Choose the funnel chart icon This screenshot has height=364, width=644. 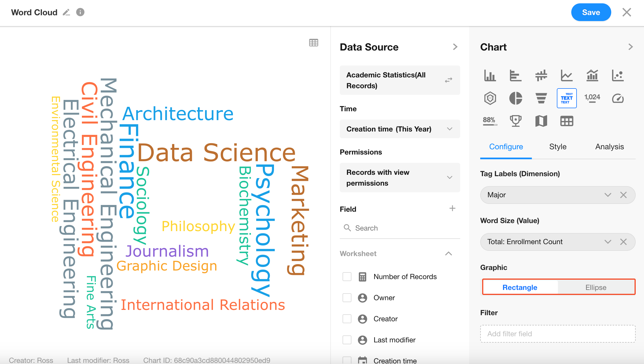(x=541, y=98)
